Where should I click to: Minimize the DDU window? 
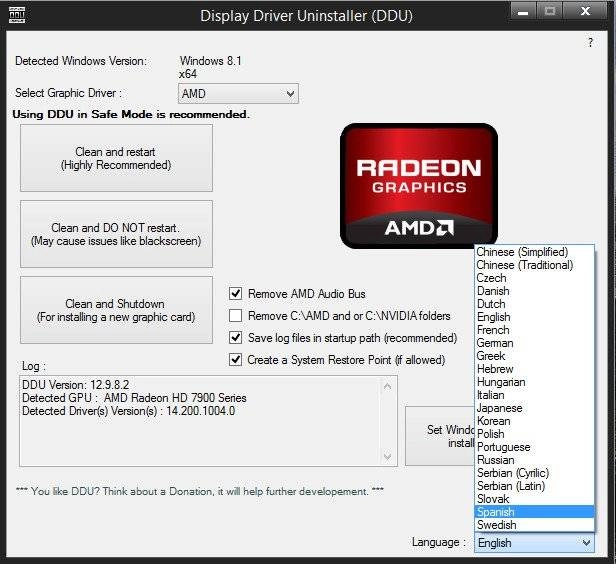(523, 12)
